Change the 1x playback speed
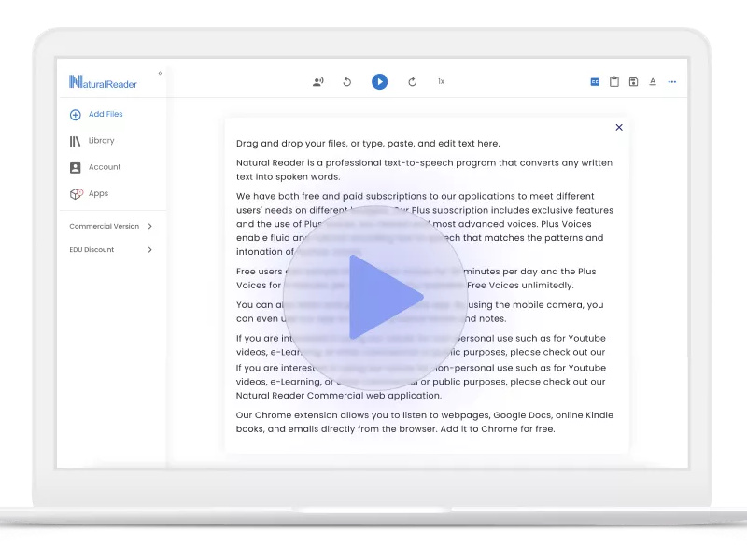The height and width of the screenshot is (560, 747). tap(441, 81)
